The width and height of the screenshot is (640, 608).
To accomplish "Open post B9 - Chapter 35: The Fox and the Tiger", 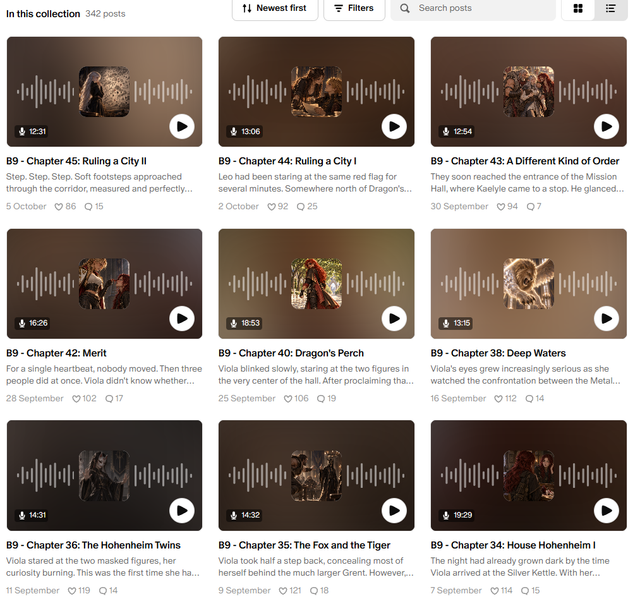I will (304, 545).
